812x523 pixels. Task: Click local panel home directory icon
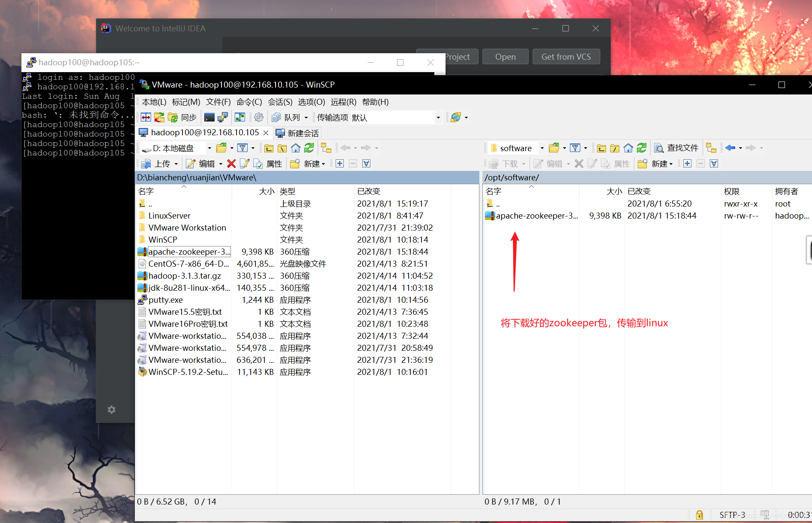[x=296, y=148]
